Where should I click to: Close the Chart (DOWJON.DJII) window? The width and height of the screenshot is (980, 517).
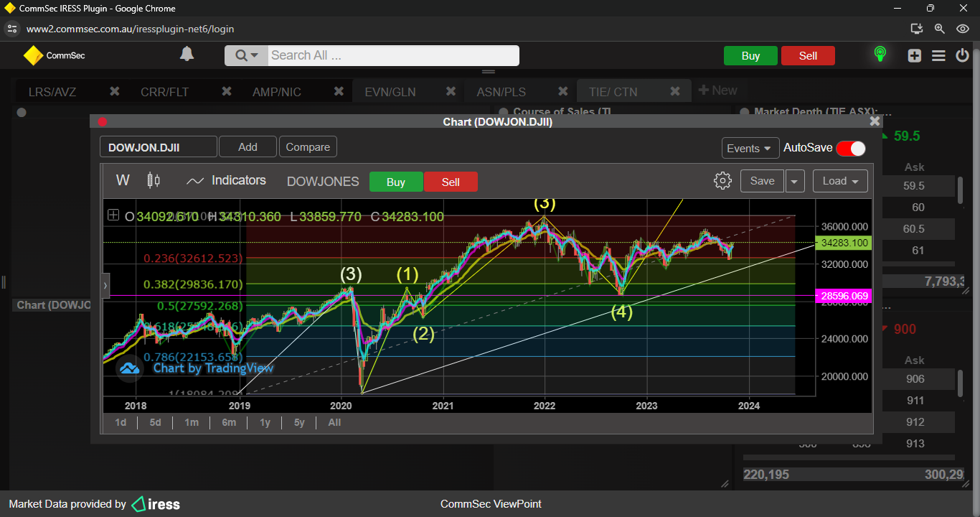coord(875,121)
